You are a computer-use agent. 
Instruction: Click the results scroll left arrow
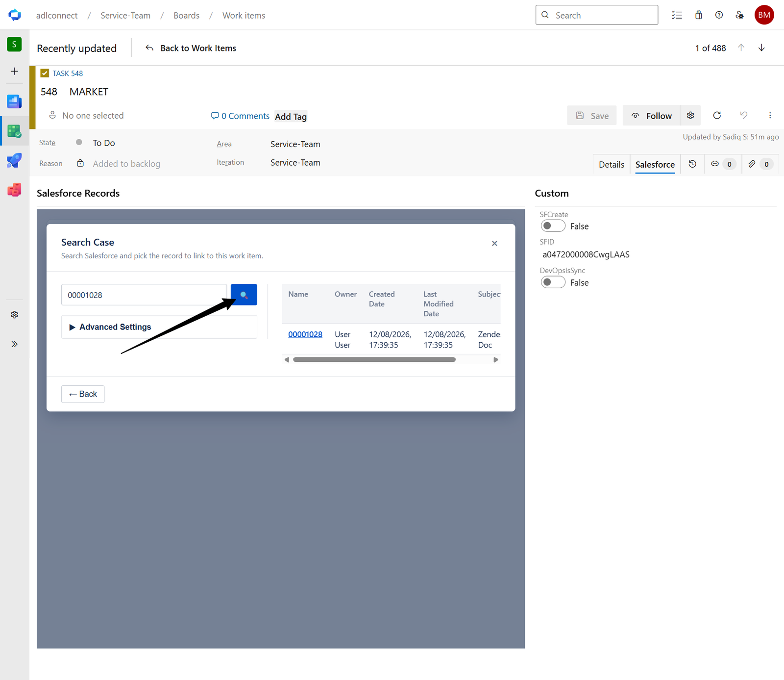(x=287, y=360)
